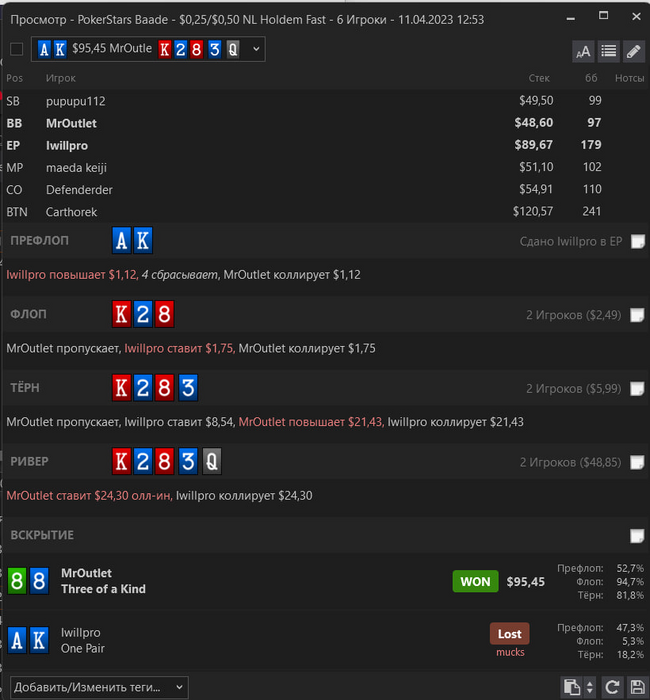Click "MrOutlet повышает $21,43" action
This screenshot has width=650, height=700.
coord(311,422)
